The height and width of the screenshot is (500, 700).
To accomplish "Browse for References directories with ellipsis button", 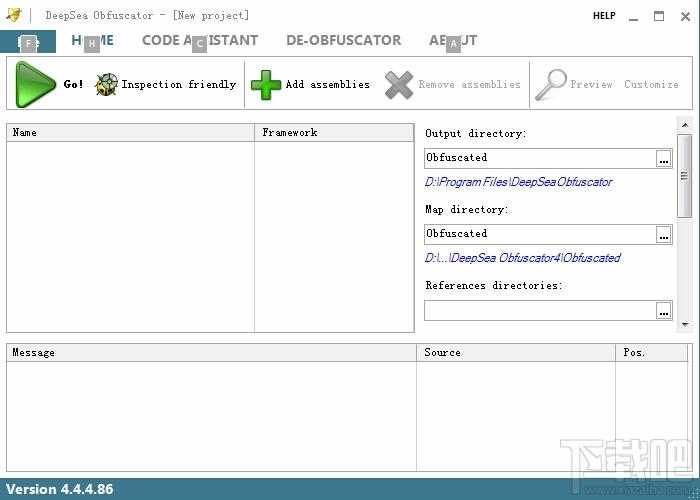I will point(664,310).
